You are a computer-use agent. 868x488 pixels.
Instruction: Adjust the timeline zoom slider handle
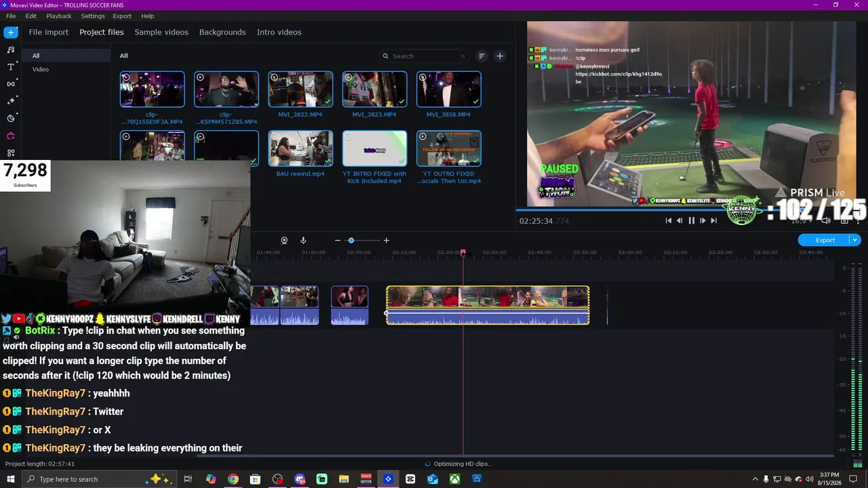[351, 240]
